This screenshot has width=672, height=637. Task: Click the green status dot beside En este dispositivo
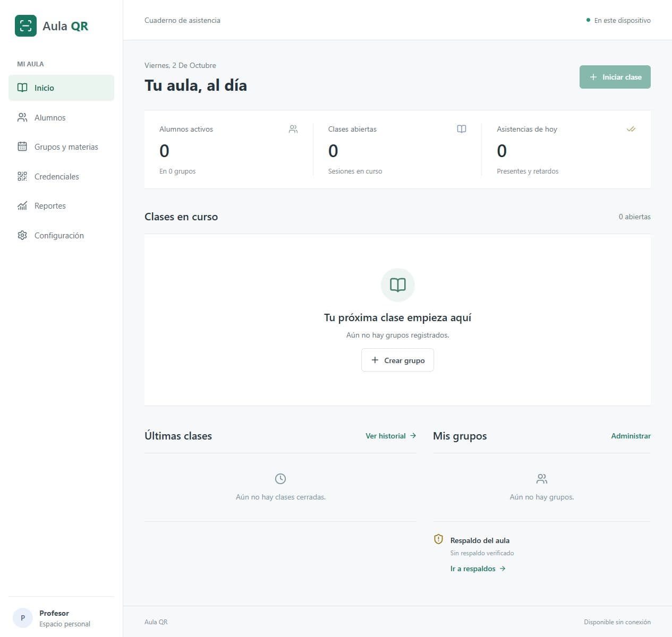tap(588, 20)
